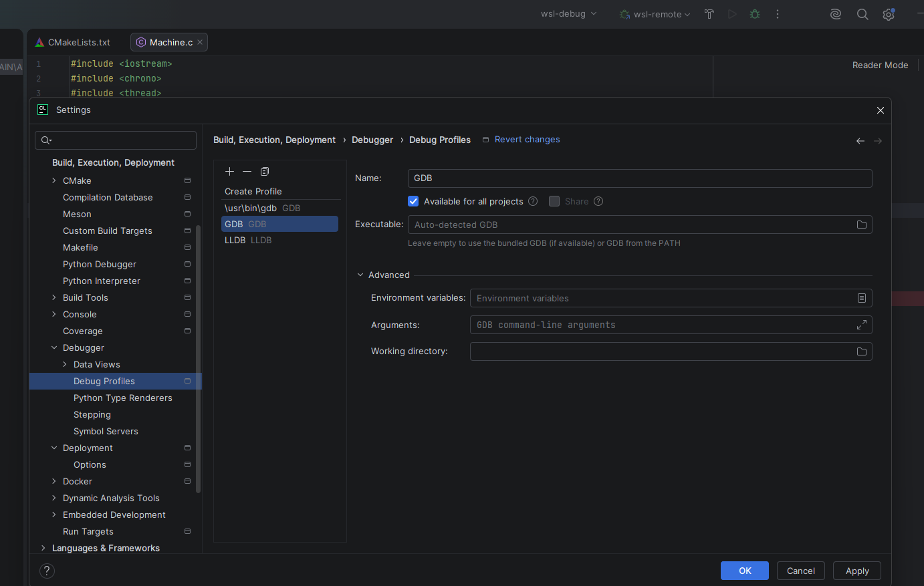Switch to Machine.c editor tab

169,42
